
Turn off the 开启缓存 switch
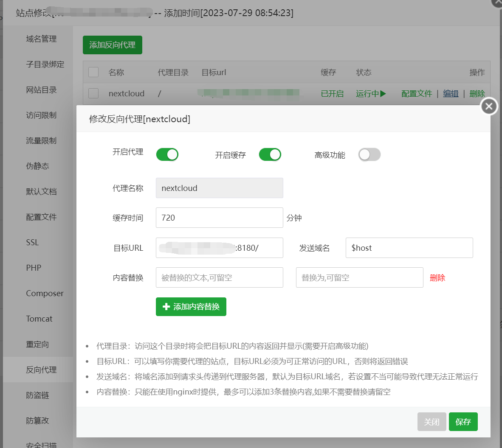pyautogui.click(x=270, y=154)
